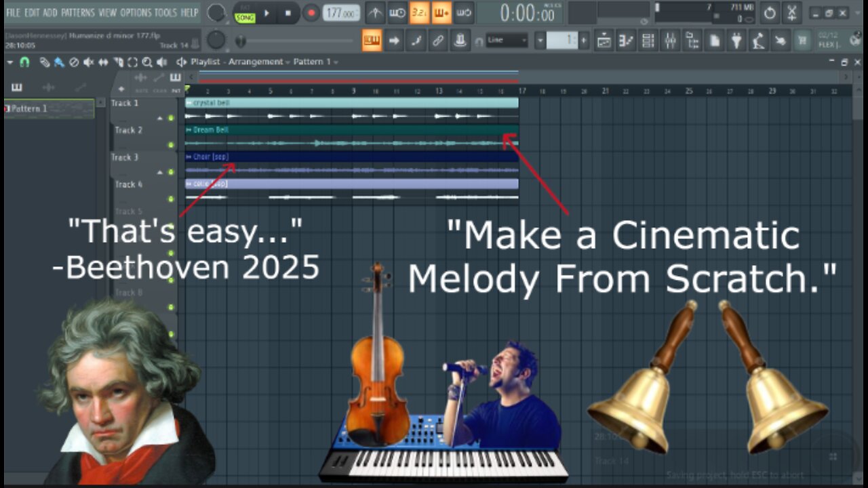Viewport: 868px width, 488px height.
Task: Select the playlist Zoom tool
Action: pyautogui.click(x=147, y=62)
